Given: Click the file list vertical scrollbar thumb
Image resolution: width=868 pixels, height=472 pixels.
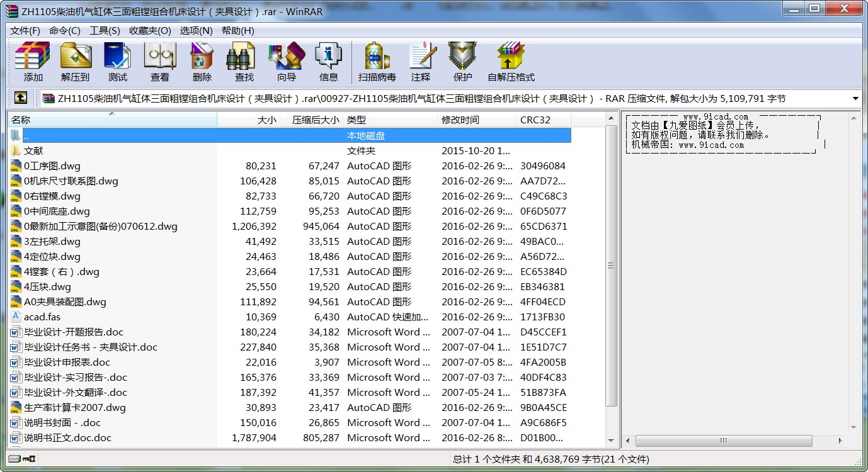Looking at the screenshot, I should pyautogui.click(x=611, y=266).
